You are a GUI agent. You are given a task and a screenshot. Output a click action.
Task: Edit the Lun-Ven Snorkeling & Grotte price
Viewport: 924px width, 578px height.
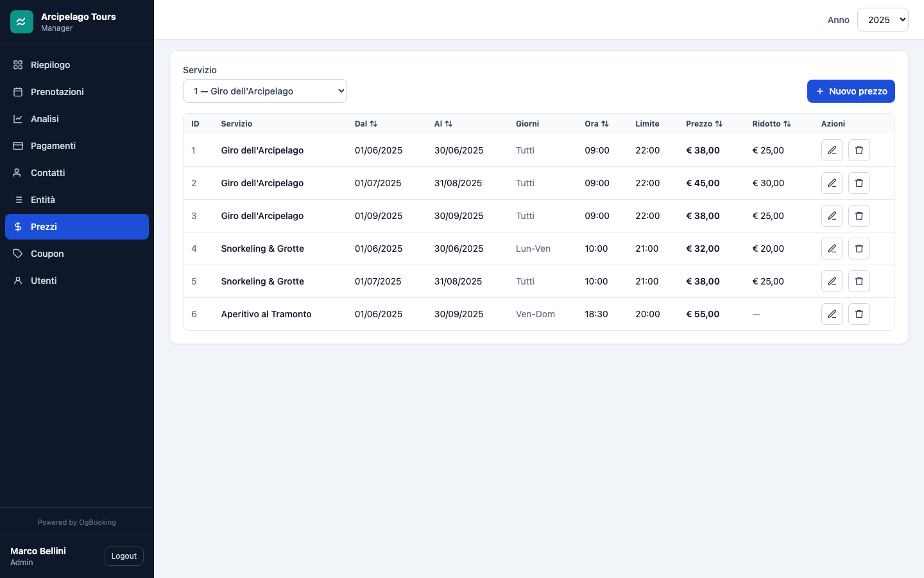click(832, 249)
